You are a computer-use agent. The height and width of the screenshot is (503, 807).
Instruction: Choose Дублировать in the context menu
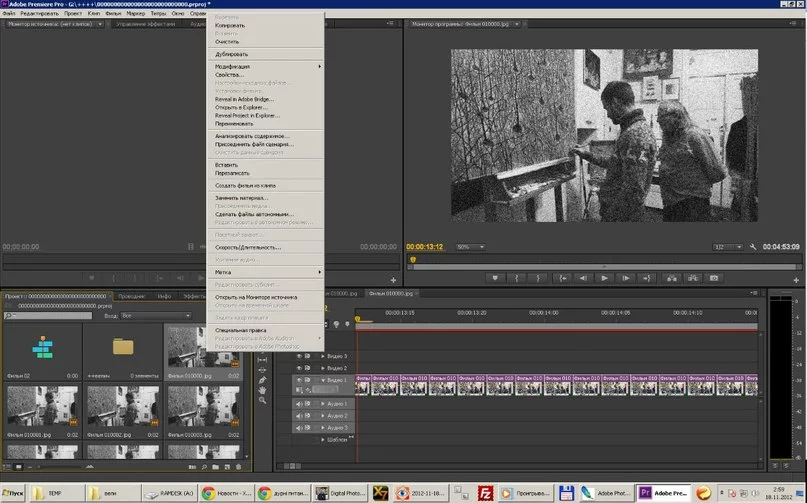[x=266, y=54]
